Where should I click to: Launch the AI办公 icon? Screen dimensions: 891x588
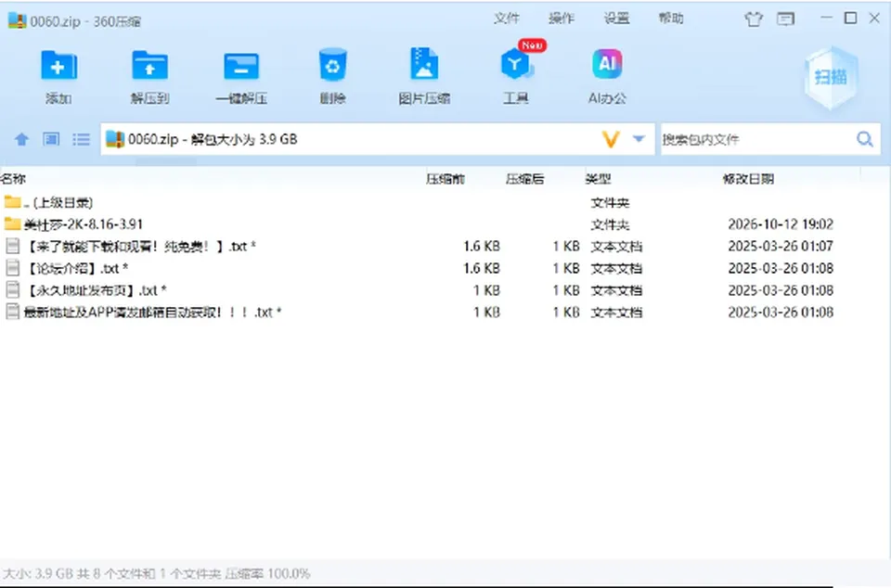click(x=607, y=64)
